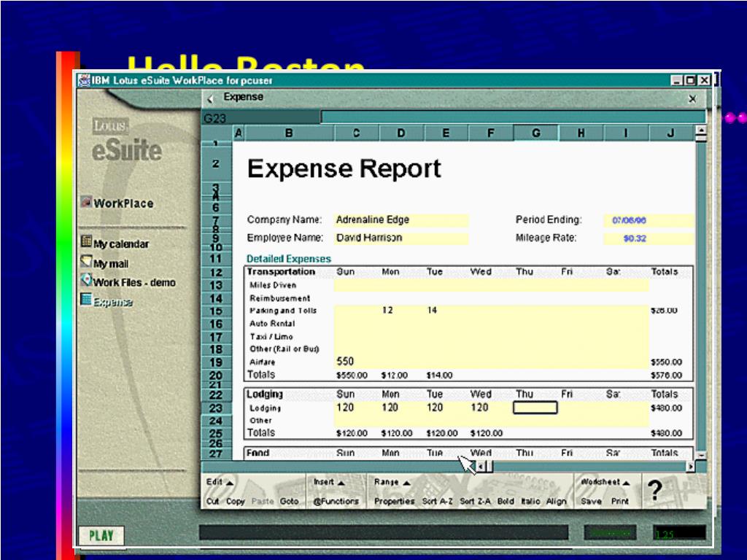
Task: Apply Bold formatting
Action: (x=506, y=501)
